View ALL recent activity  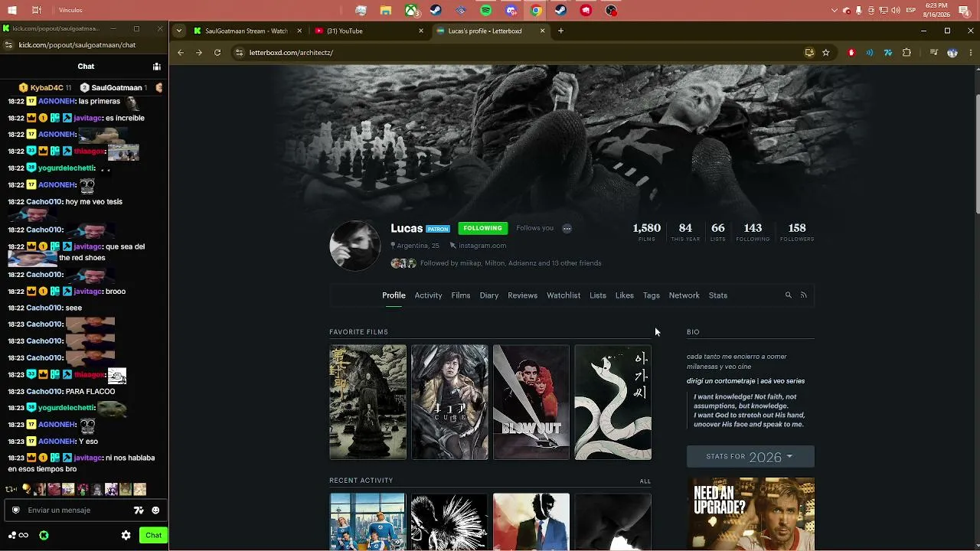pyautogui.click(x=645, y=481)
